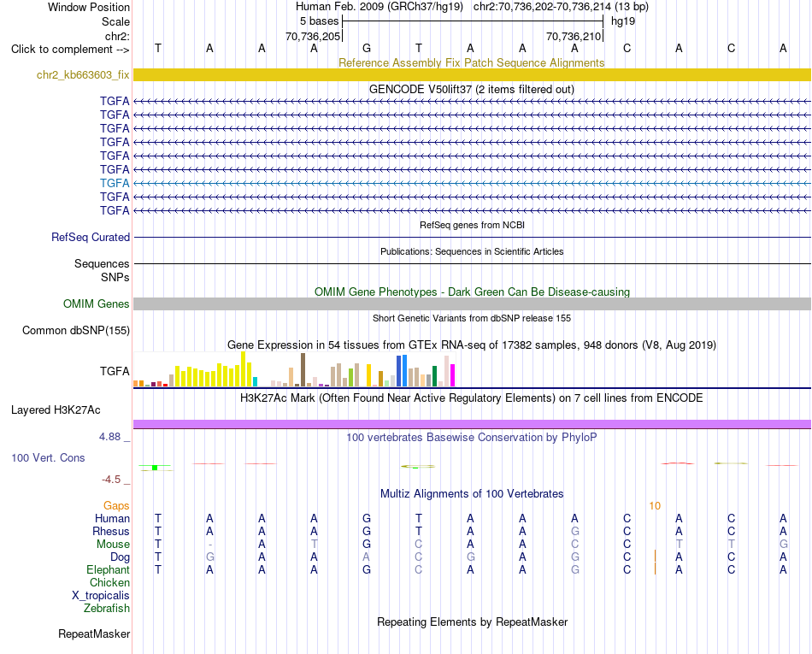This screenshot has width=812, height=654.
Task: Open Multiz Alignments of 100 Vertebrates title
Action: (472, 494)
